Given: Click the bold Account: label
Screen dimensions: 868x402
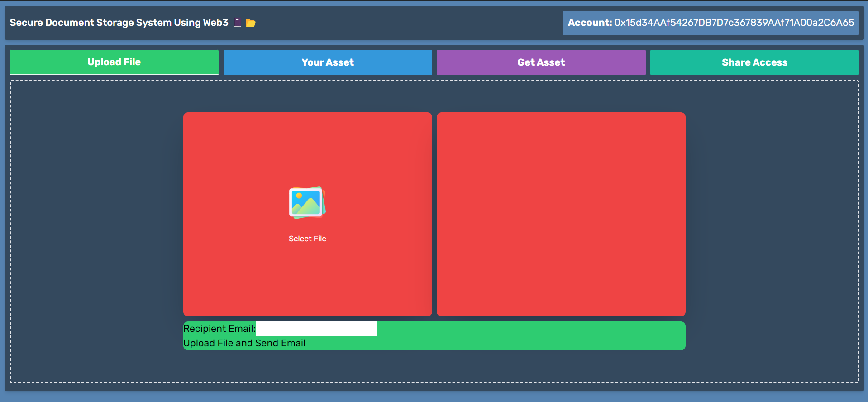Looking at the screenshot, I should pos(590,23).
